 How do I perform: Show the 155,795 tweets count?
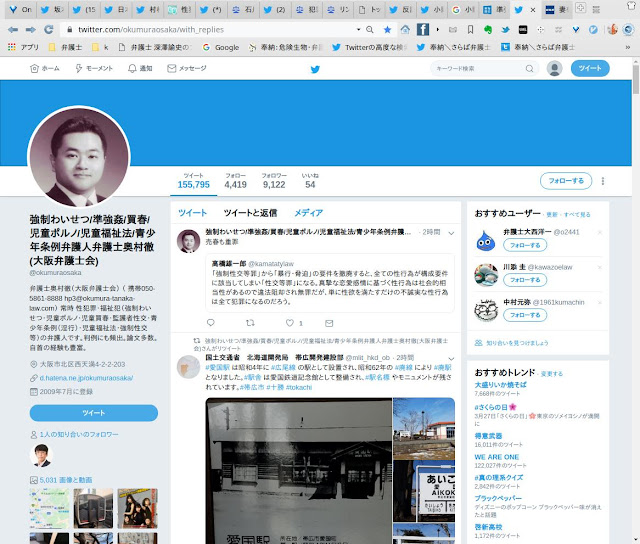tap(193, 180)
